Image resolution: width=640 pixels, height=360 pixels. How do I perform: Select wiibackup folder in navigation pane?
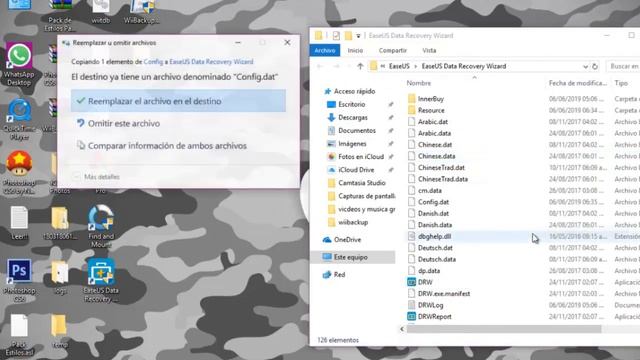(x=353, y=222)
